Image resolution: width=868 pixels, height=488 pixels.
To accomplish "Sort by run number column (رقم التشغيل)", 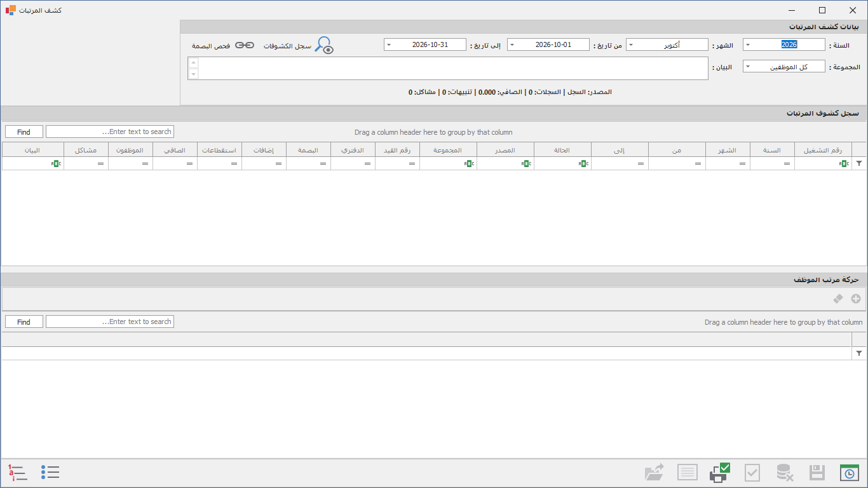I will click(x=823, y=150).
